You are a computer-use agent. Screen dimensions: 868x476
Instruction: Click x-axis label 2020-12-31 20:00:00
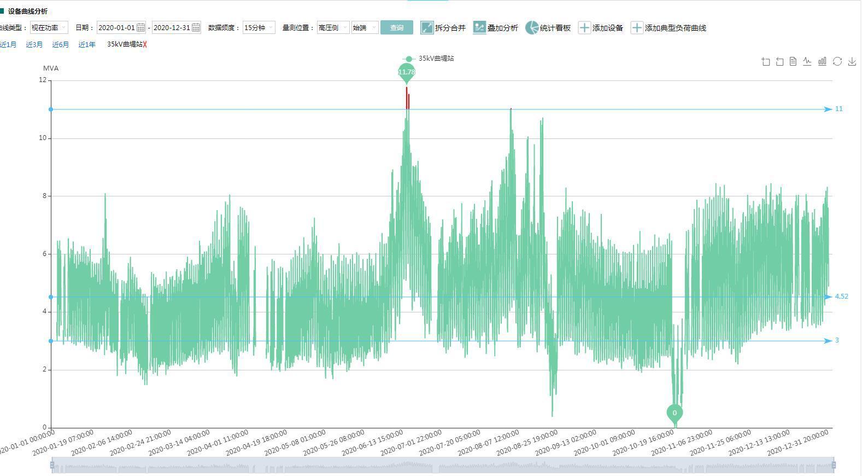(x=798, y=443)
